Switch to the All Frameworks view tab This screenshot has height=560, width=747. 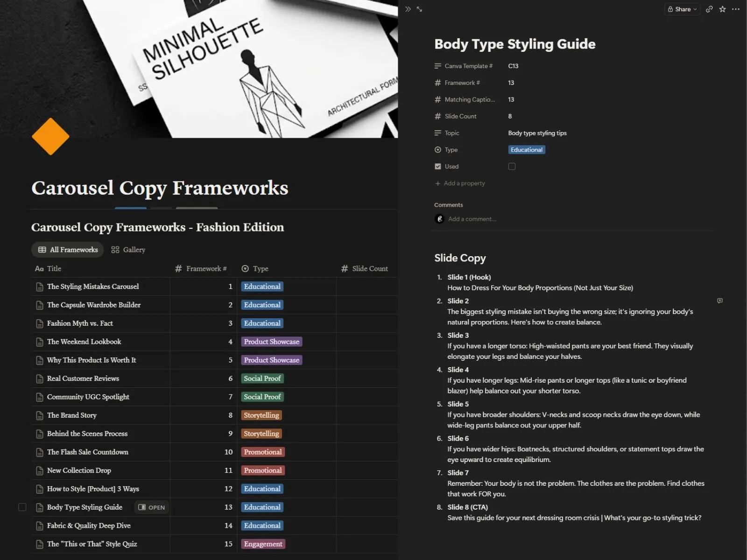click(68, 250)
